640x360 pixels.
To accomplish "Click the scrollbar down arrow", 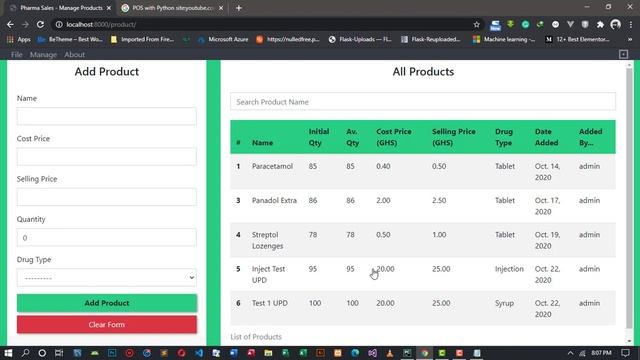I will pyautogui.click(x=629, y=341).
